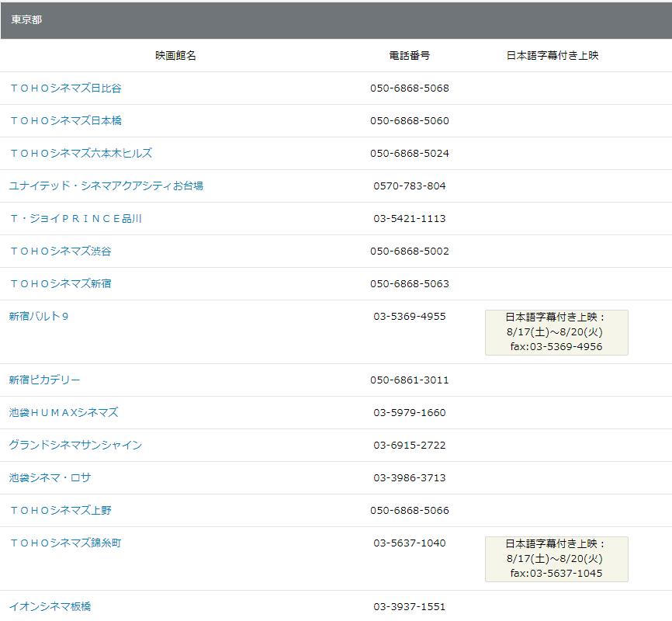Select the 映画館名 column header
Viewport: 672px width, 621px height.
click(x=175, y=55)
